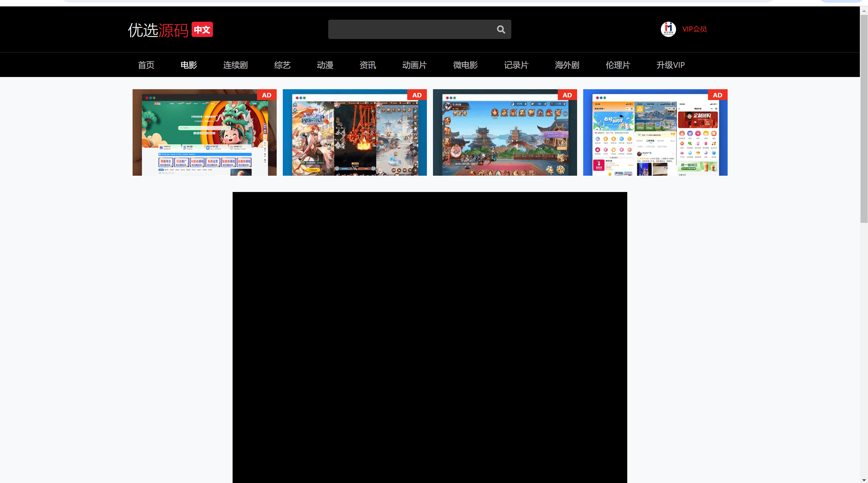The width and height of the screenshot is (868, 483).
Task: Open the anime game ad thumbnail
Action: (355, 132)
